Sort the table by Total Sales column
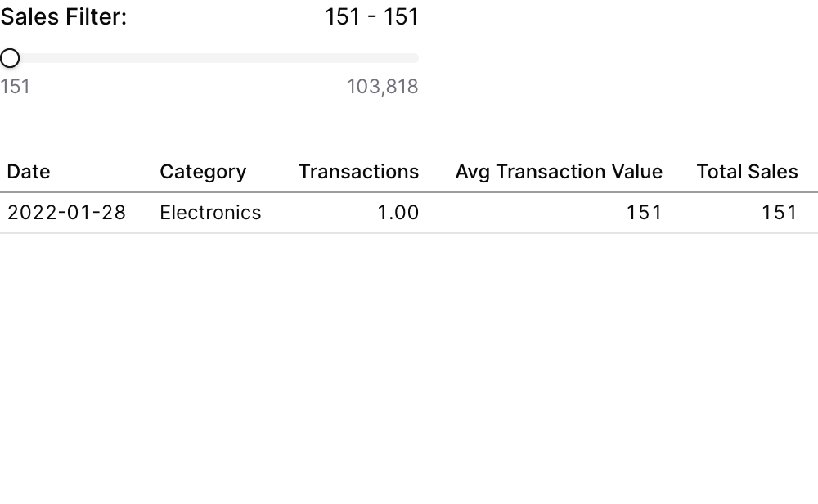 (x=747, y=172)
